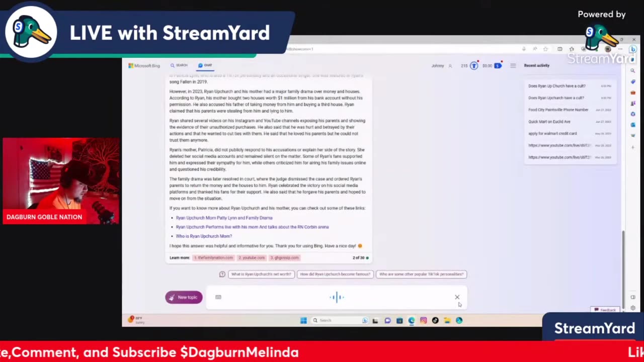Start a New topic
644x362 pixels.
pos(184,297)
